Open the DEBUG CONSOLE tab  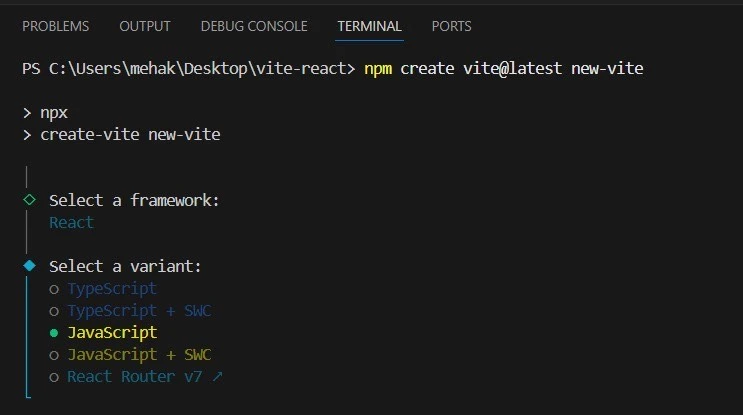click(254, 26)
